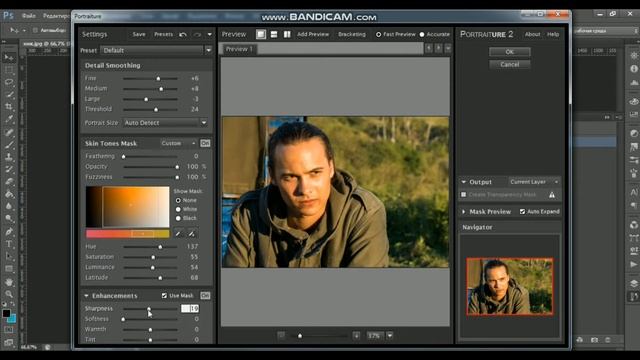Click the OK button
Screen dimensions: 640x360
pyautogui.click(x=509, y=52)
